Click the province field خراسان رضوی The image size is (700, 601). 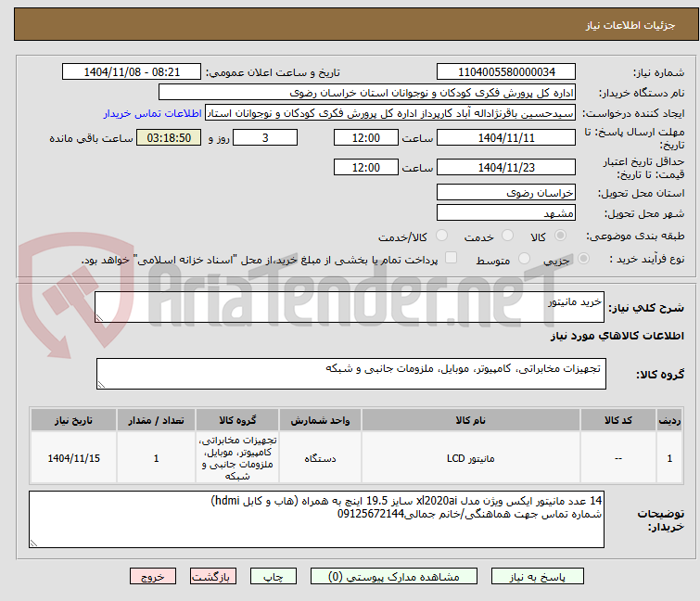pos(506,192)
